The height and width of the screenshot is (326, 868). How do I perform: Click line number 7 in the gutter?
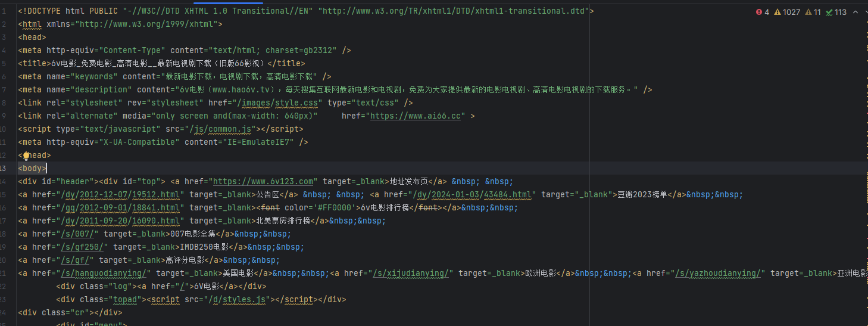coord(4,89)
